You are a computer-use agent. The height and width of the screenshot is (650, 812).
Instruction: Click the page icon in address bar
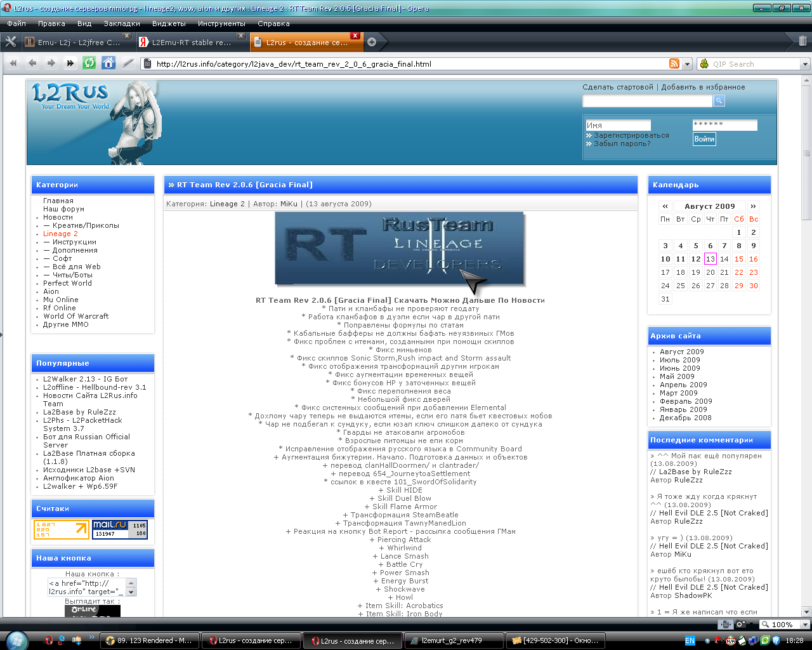tap(148, 63)
